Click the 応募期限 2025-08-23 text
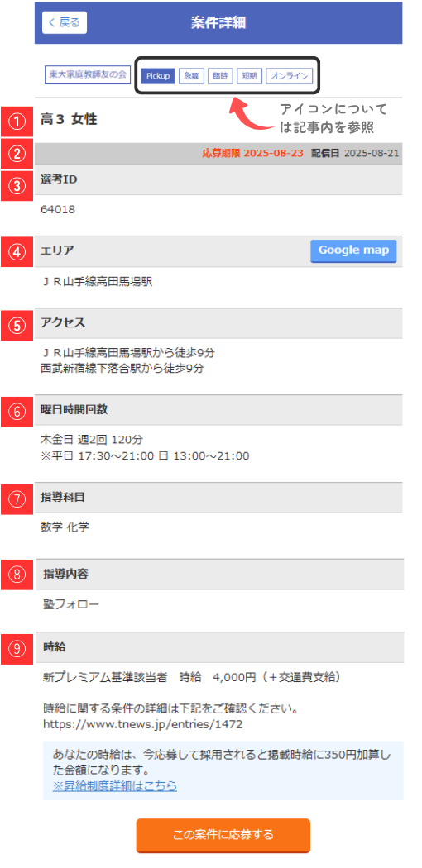Viewport: 422px width, 868px height. coord(253,153)
